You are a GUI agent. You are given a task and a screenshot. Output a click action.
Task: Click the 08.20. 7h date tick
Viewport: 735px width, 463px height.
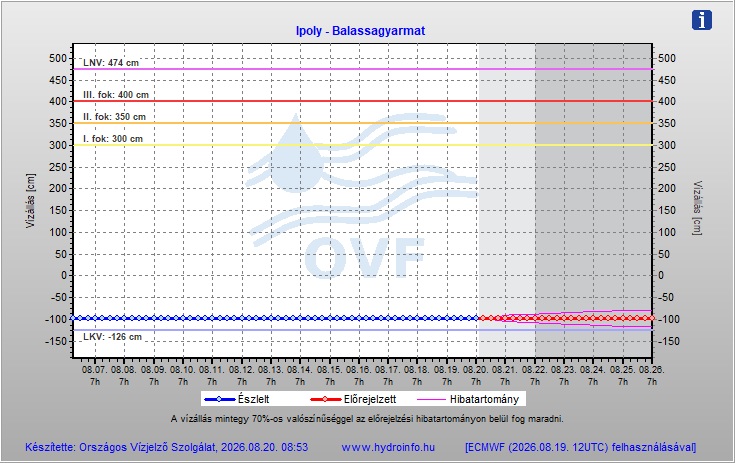476,375
